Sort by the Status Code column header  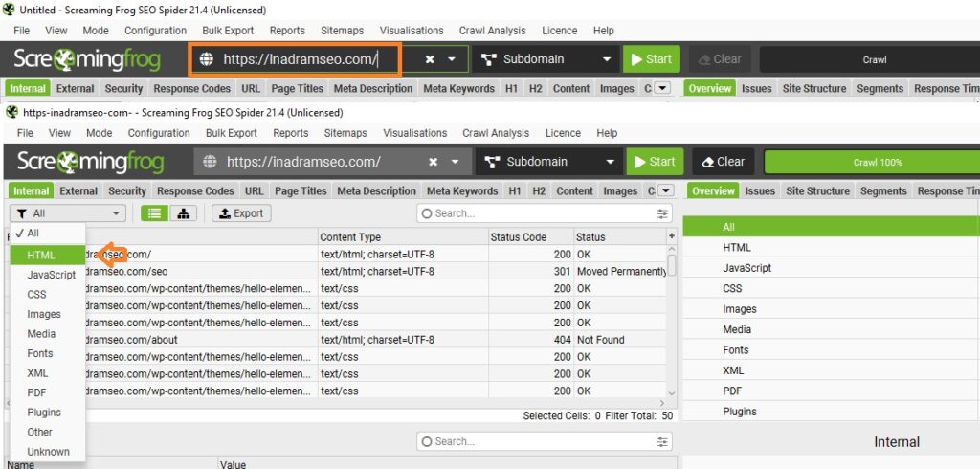click(x=531, y=237)
